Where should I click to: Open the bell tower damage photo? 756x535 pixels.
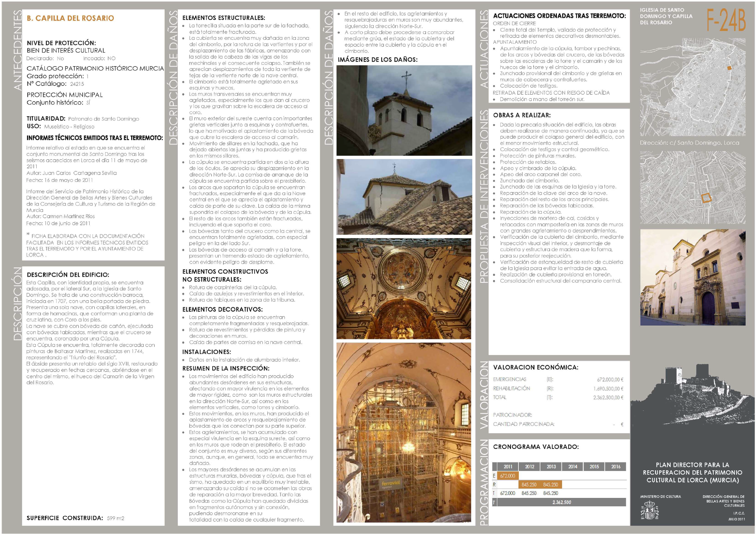404,110
